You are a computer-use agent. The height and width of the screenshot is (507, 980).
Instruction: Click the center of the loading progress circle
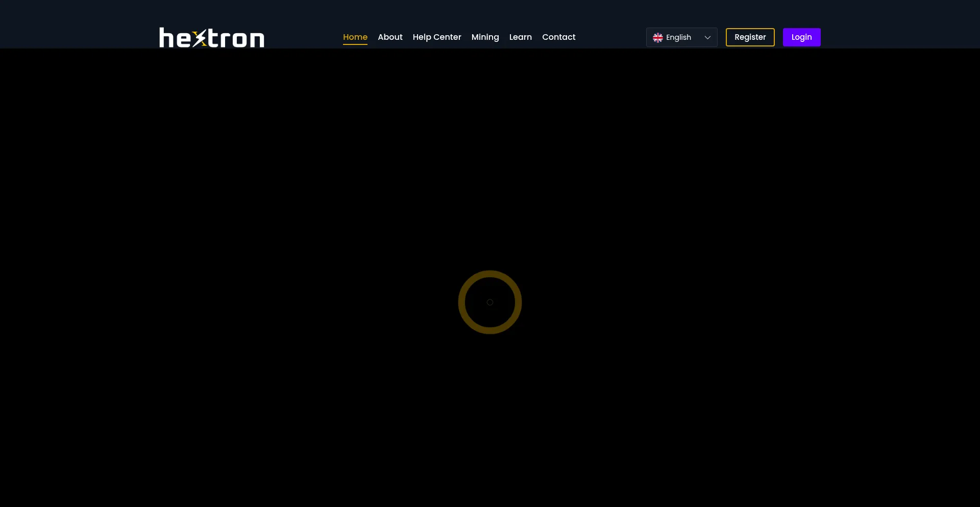[x=490, y=302]
